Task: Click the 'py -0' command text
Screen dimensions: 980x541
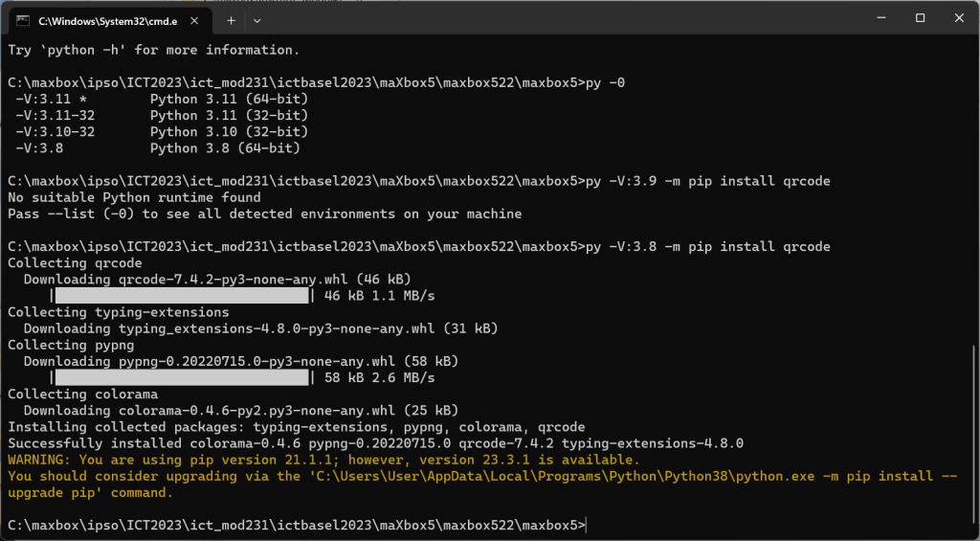Action: click(x=604, y=82)
